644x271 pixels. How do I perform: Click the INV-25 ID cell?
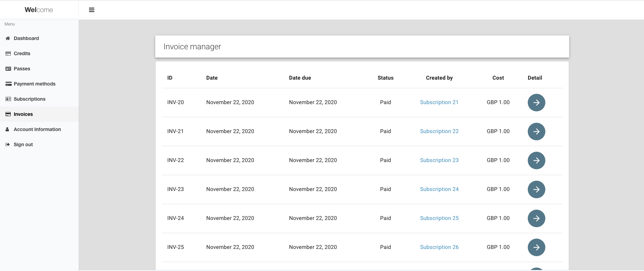(x=176, y=247)
